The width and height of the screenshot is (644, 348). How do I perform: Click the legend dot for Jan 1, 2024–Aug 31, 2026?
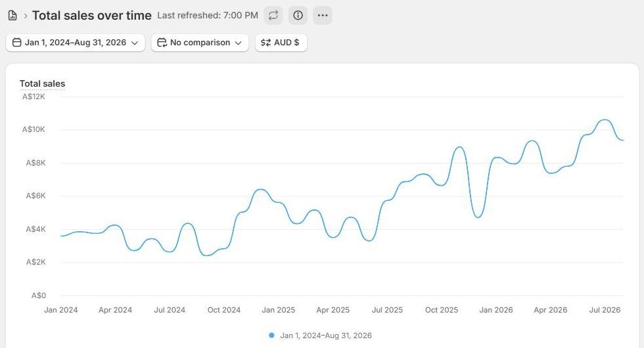[271, 336]
